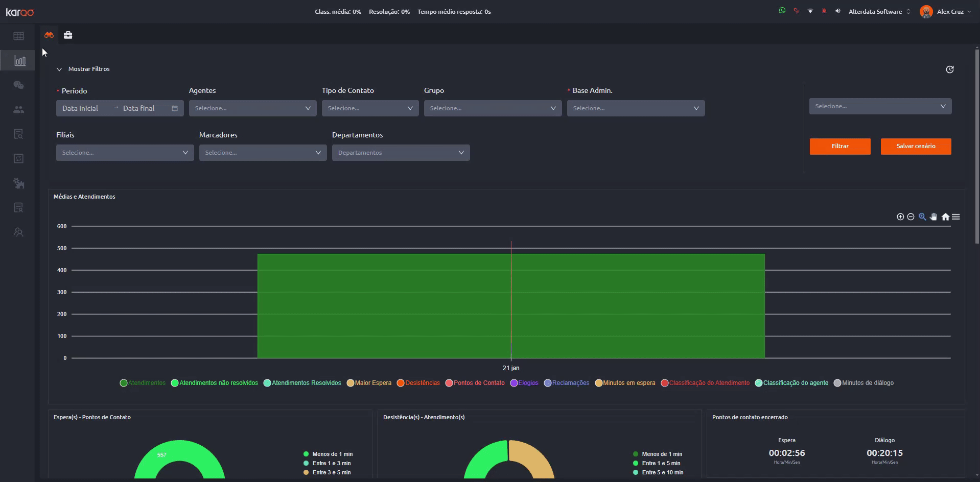Click the chart zoom-in plus icon
The image size is (980, 482).
[900, 217]
